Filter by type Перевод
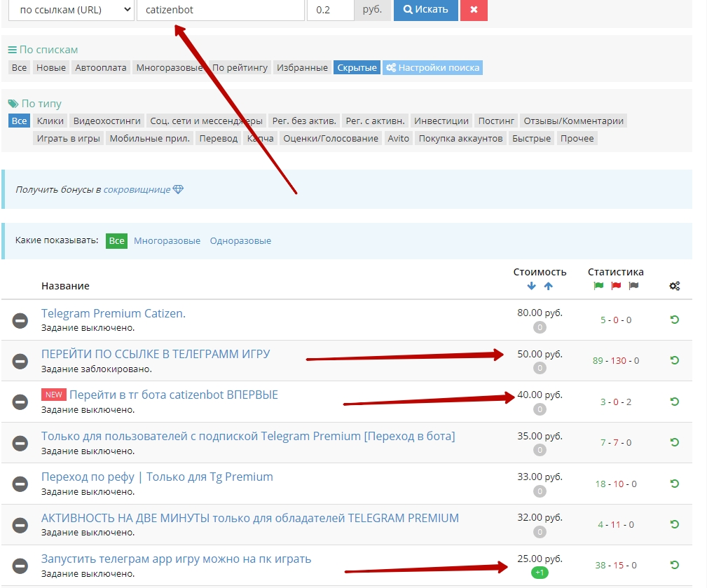 pos(218,139)
